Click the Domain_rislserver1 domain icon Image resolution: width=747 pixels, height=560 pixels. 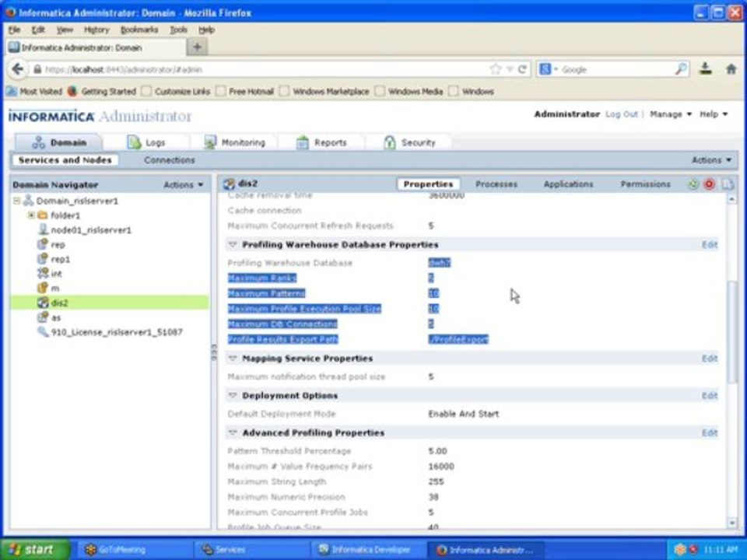point(29,201)
